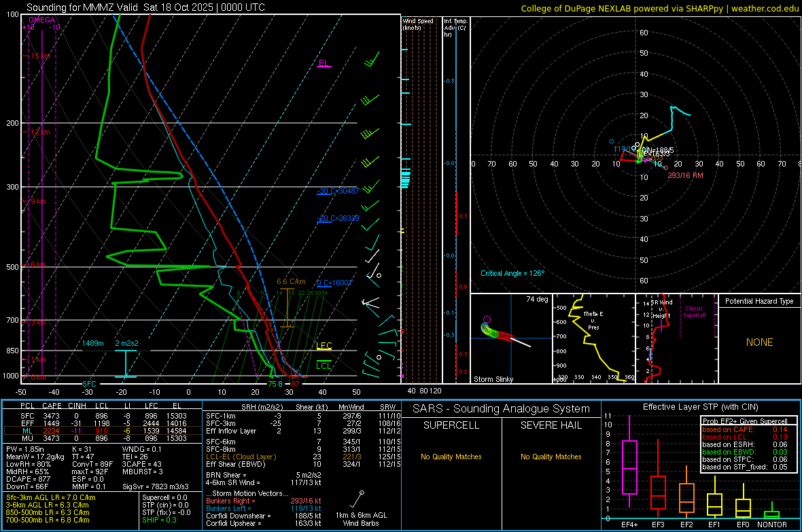Select the Eff Shear (EBWD) row
802x532 pixels.
point(303,464)
